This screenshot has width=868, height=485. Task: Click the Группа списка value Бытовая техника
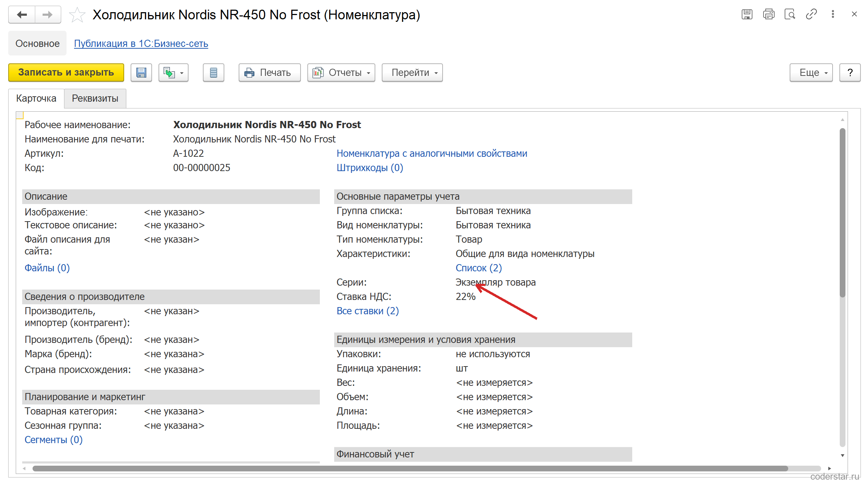pyautogui.click(x=493, y=211)
